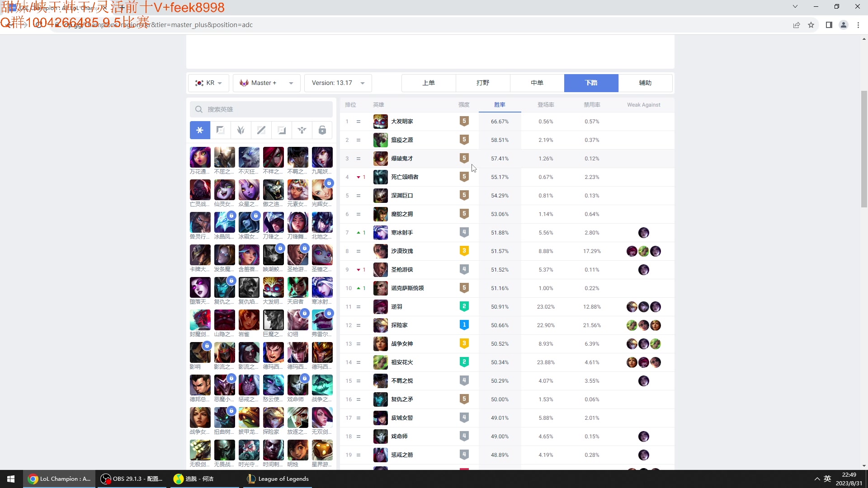Open the taskbar clock showing 22:49
Screen dimensions: 868x488
(849, 479)
